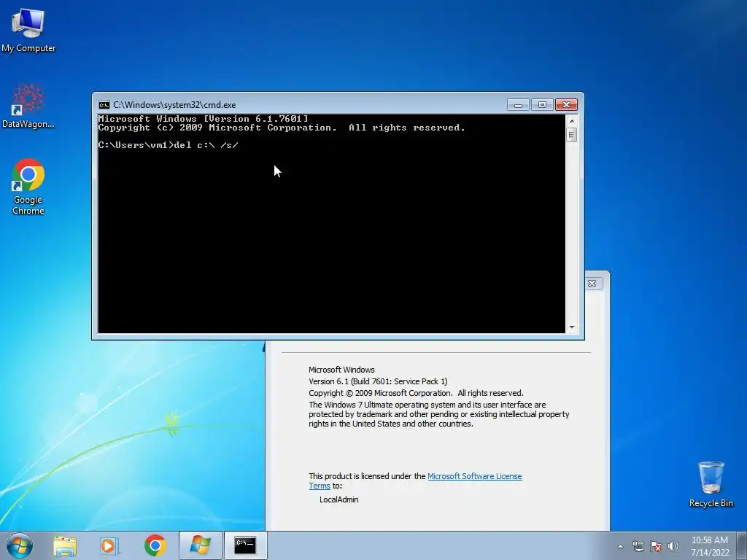
Task: Click 'LocalAdmin' licensee text in About dialog
Action: 338,499
